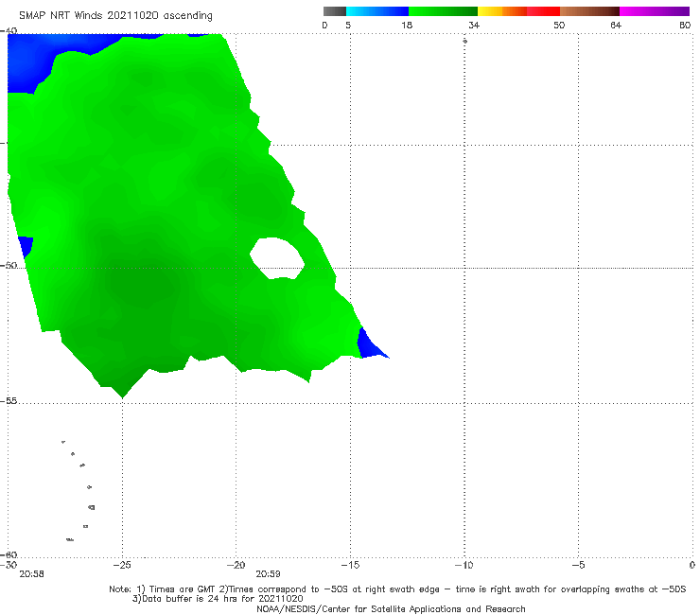Select the '-10' longitude axis label
The image size is (700, 615).
tap(464, 565)
